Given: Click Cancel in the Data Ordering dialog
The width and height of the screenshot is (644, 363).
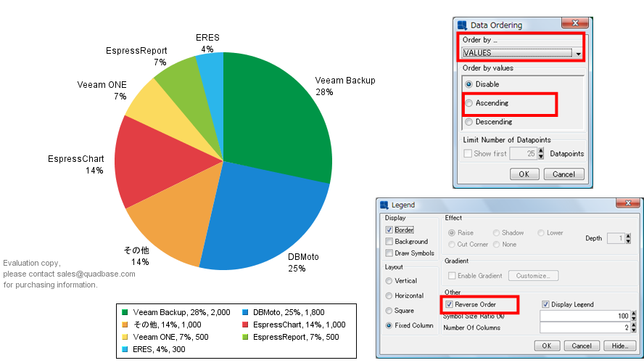Looking at the screenshot, I should [x=564, y=174].
